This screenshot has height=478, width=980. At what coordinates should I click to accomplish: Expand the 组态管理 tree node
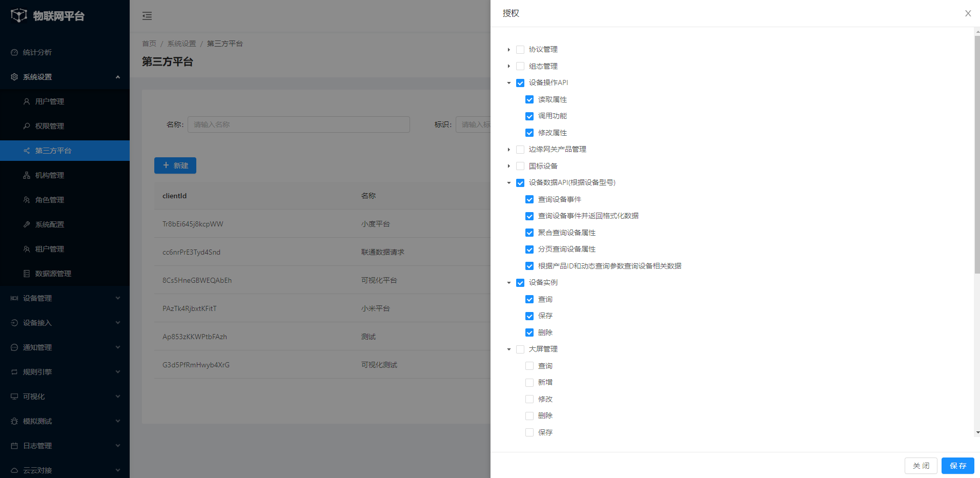point(508,66)
